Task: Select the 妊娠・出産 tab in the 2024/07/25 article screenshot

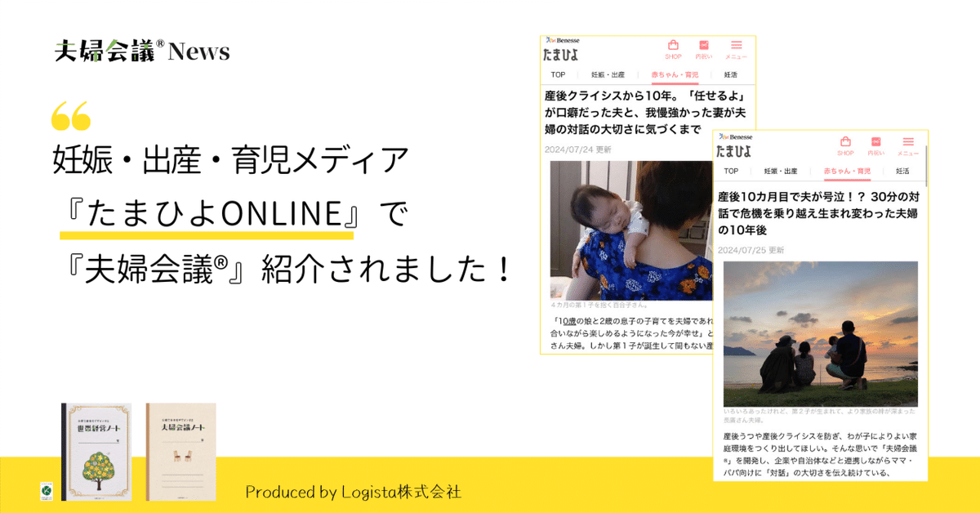Action: pos(780,171)
